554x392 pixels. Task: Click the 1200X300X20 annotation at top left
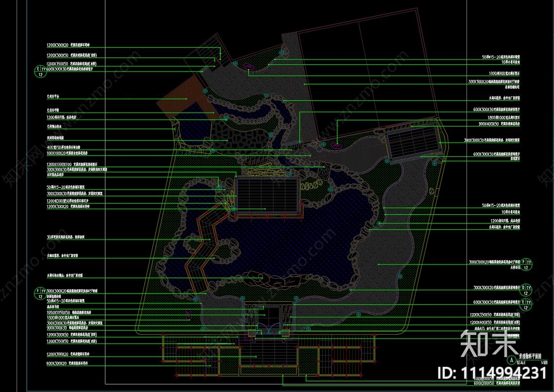(x=55, y=43)
